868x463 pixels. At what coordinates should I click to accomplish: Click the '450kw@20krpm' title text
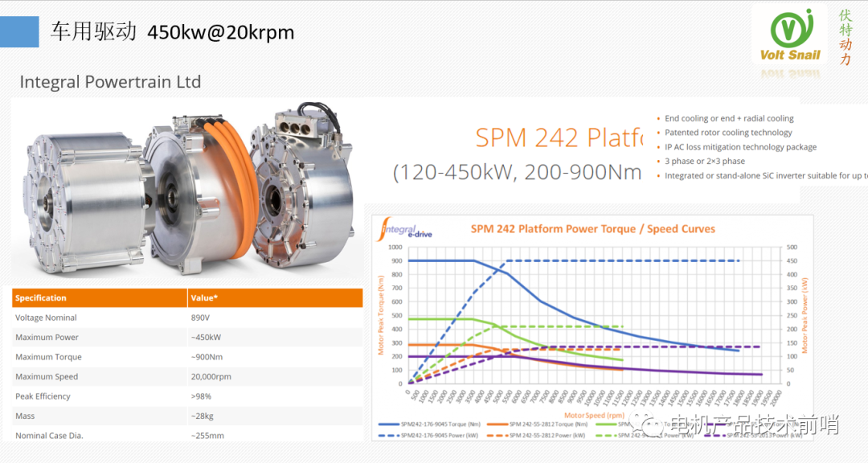click(x=221, y=32)
